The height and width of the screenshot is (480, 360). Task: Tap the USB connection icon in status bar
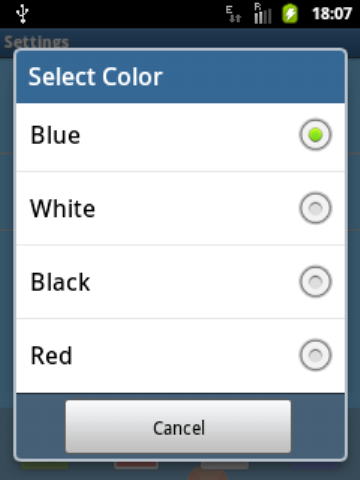coord(23,14)
